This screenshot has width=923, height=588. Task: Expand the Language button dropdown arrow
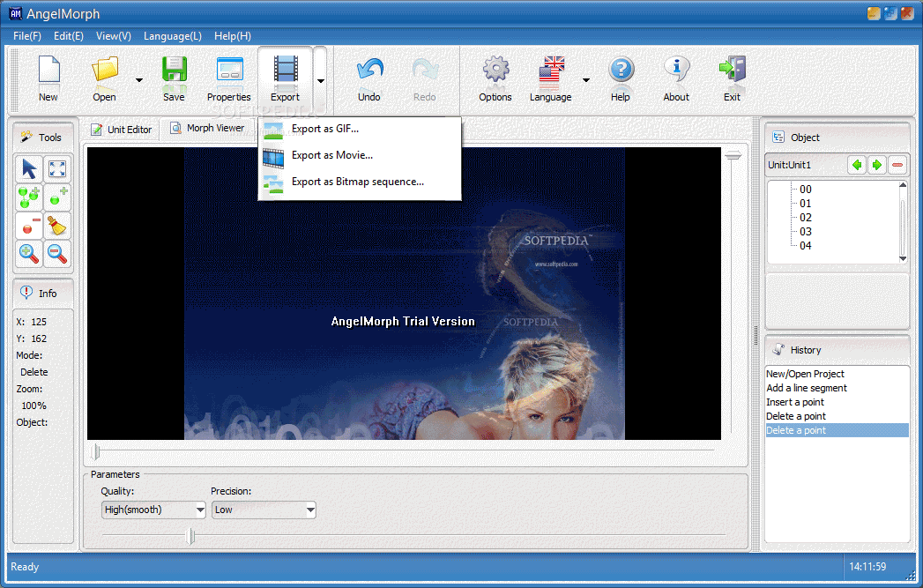point(585,80)
